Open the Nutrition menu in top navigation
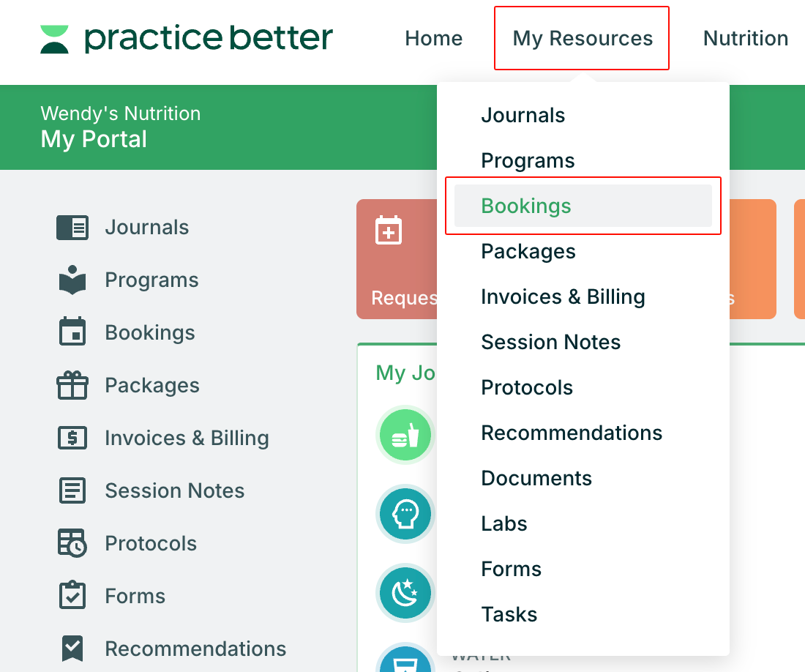The image size is (805, 672). 745,39
